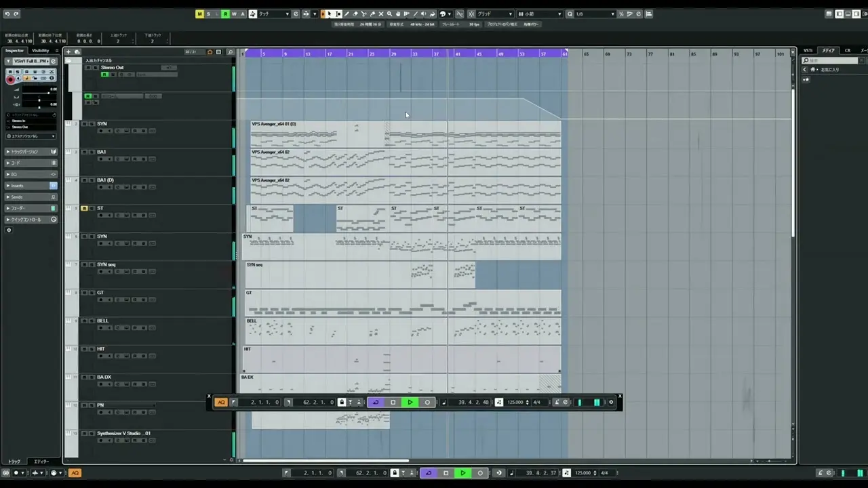Pick the Zoom magnifier tool
This screenshot has height=488, width=868.
coord(389,14)
